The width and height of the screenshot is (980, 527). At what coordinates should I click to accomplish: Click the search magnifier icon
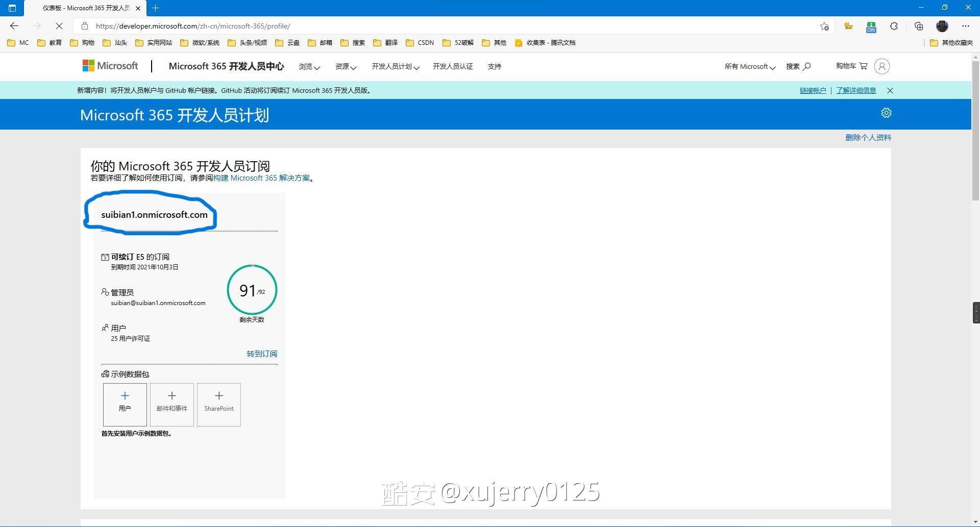[807, 66]
